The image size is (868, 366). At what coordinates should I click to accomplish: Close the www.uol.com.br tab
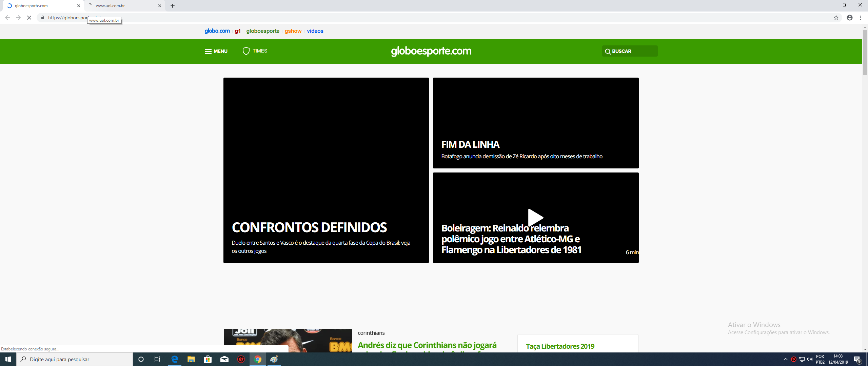160,6
